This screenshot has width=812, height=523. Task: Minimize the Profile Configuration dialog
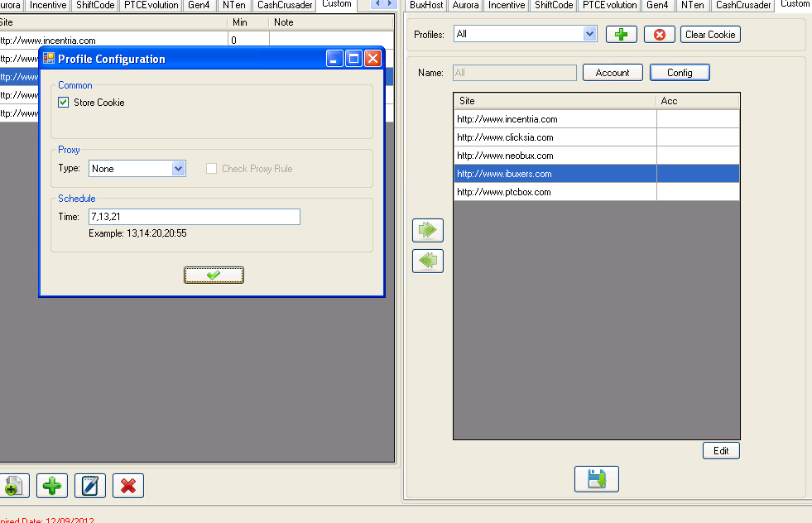coord(334,59)
